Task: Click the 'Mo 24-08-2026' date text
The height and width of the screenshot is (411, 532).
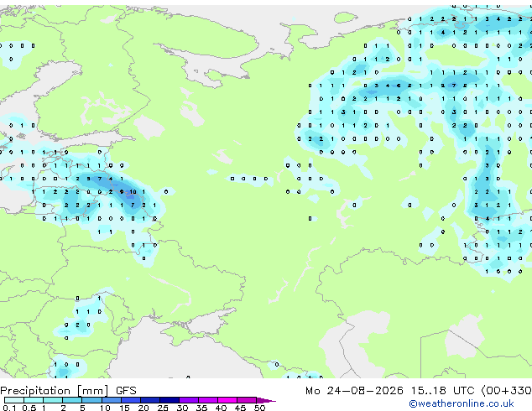Action: click(x=355, y=391)
